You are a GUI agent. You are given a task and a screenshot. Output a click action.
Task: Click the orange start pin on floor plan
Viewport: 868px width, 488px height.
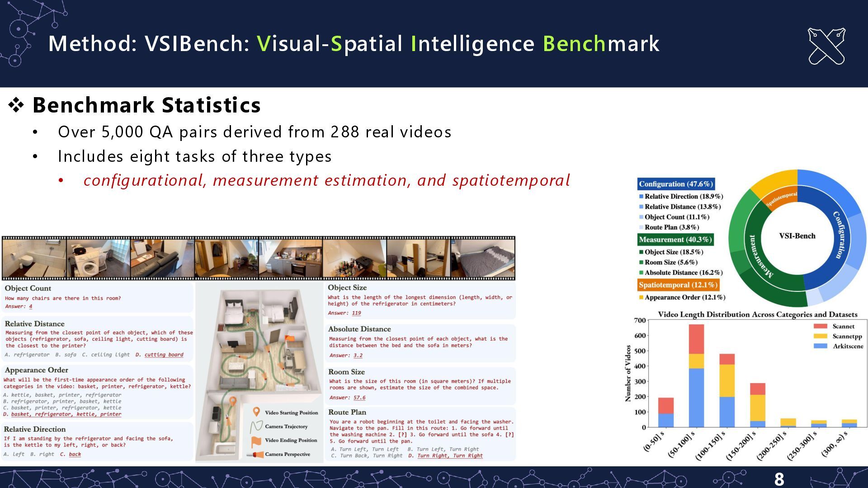[x=233, y=401]
